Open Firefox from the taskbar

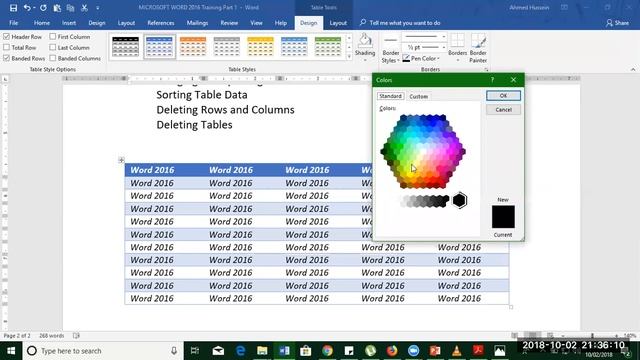392,351
